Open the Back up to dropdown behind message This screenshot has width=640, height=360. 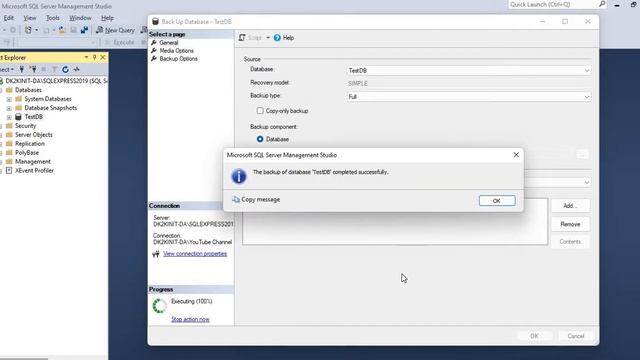(586, 182)
